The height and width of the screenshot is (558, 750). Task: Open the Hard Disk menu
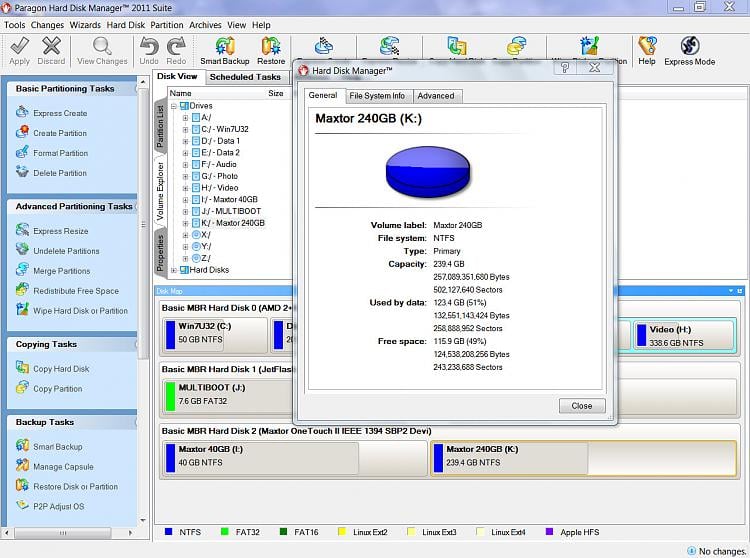click(x=126, y=25)
